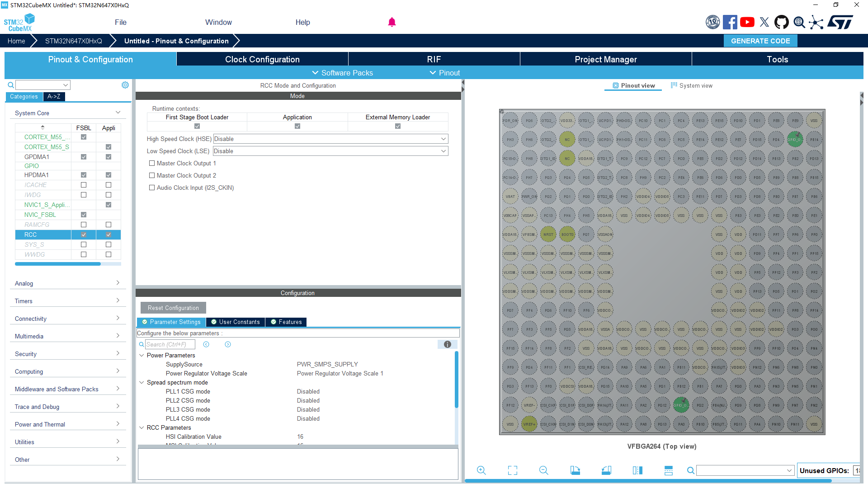Click GENERATE CODE button
This screenshot has width=868, height=488.
(760, 41)
